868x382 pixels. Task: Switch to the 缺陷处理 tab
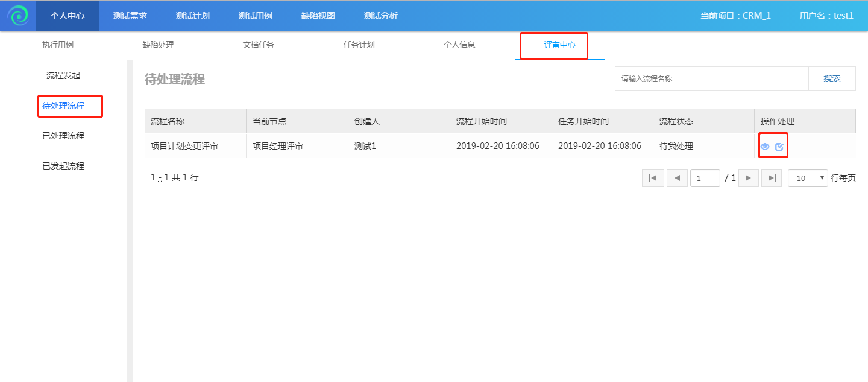158,45
